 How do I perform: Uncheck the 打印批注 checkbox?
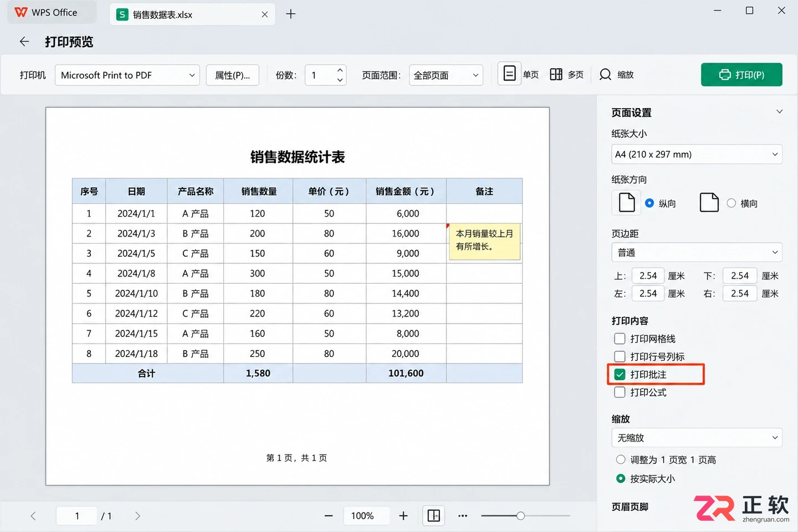tap(620, 375)
